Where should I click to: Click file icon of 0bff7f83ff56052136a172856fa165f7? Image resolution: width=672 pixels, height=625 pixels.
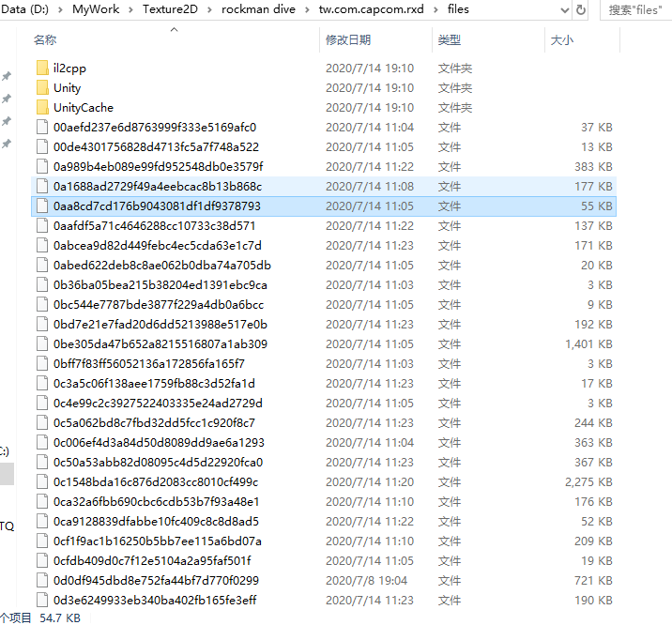(42, 363)
